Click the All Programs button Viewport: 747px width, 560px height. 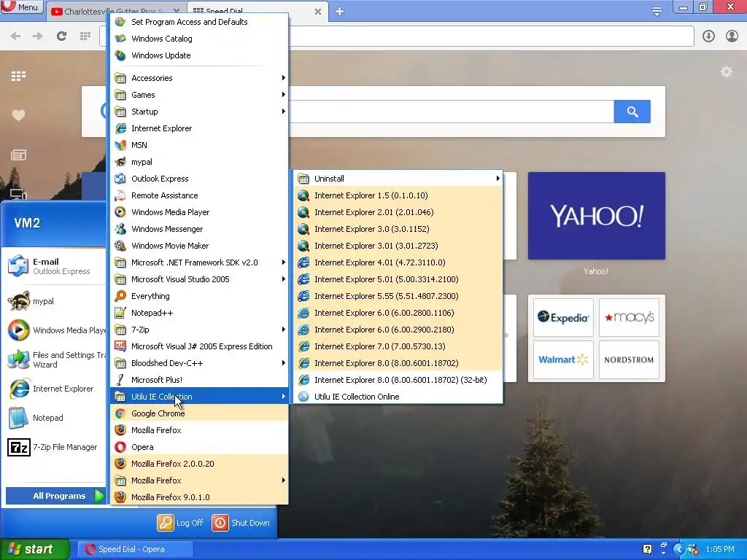(x=55, y=496)
